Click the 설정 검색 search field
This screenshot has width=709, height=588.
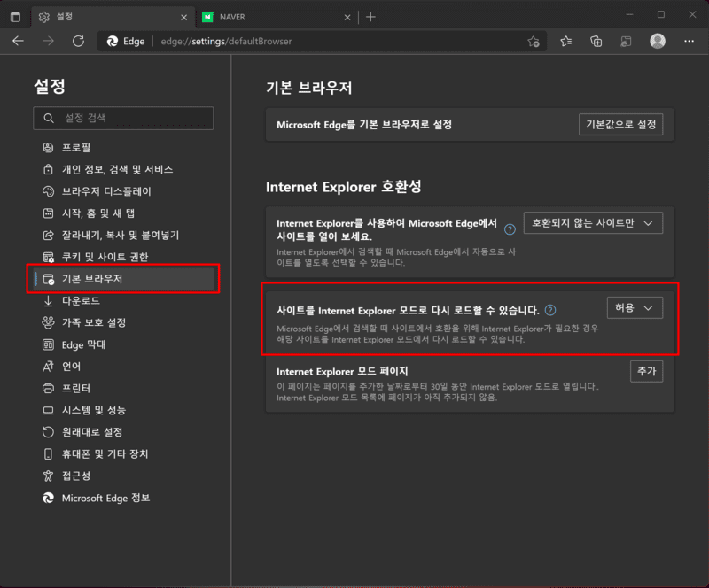pos(123,118)
